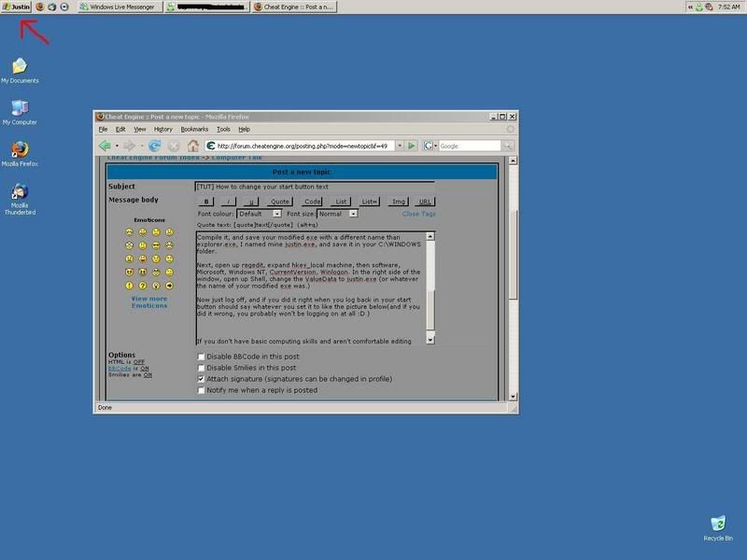This screenshot has height=560, width=747.
Task: Enable Disable BBCode in this post checkbox
Action: click(x=202, y=357)
